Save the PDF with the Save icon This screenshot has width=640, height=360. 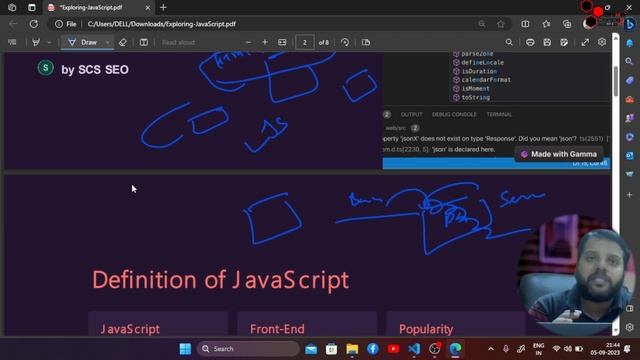[x=547, y=42]
